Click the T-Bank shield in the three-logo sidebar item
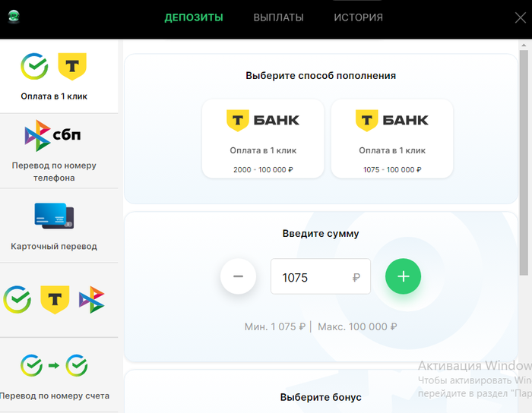 click(55, 300)
